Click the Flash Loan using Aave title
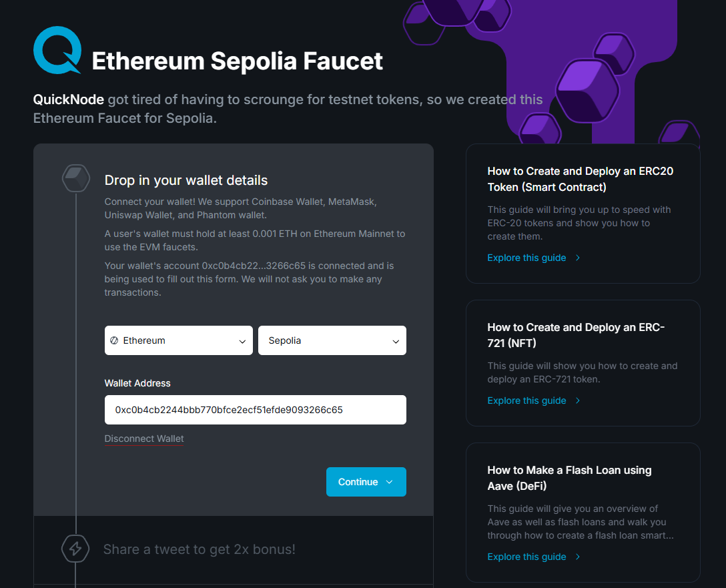The image size is (726, 588). tap(569, 478)
